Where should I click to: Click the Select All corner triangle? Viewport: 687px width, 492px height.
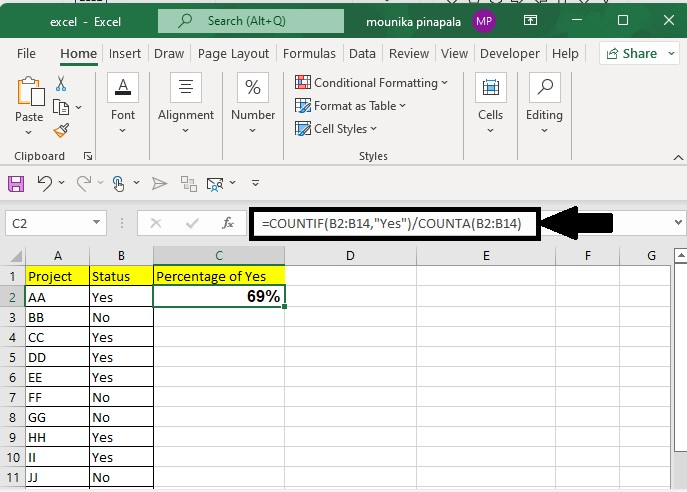point(16,256)
